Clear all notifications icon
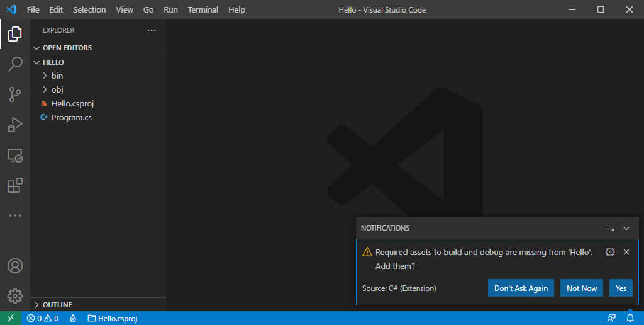644x325 pixels. (x=610, y=228)
